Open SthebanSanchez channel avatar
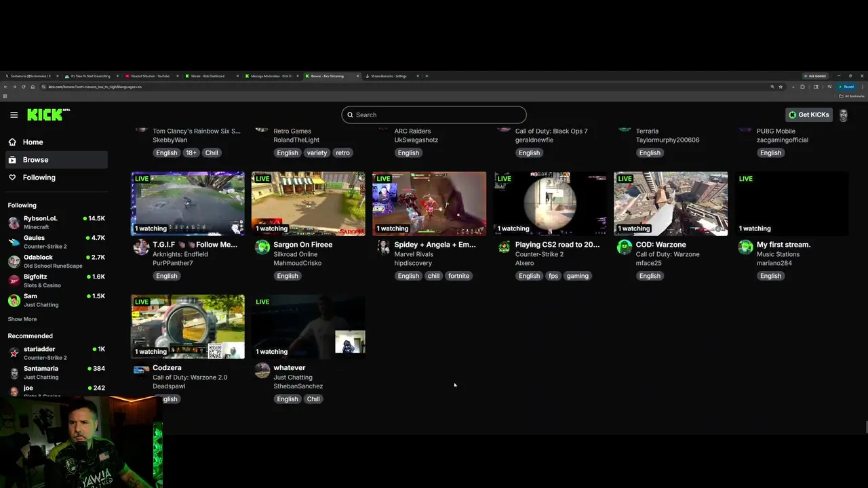 262,370
